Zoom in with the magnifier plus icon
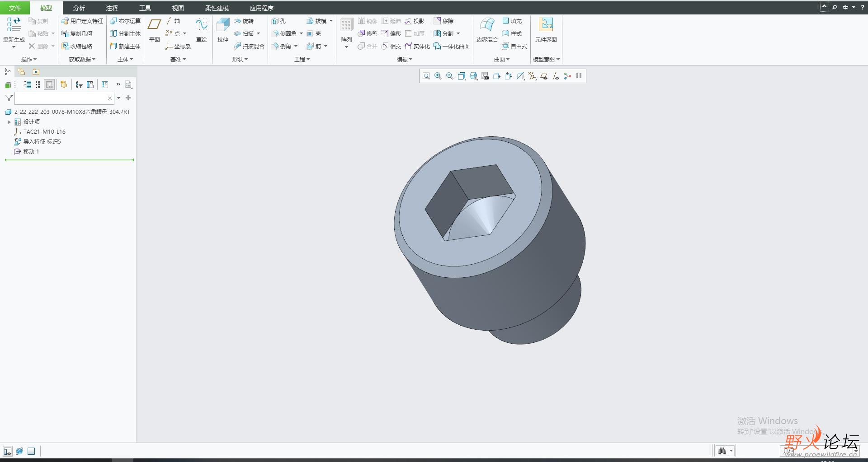Viewport: 868px width, 462px height. click(438, 76)
